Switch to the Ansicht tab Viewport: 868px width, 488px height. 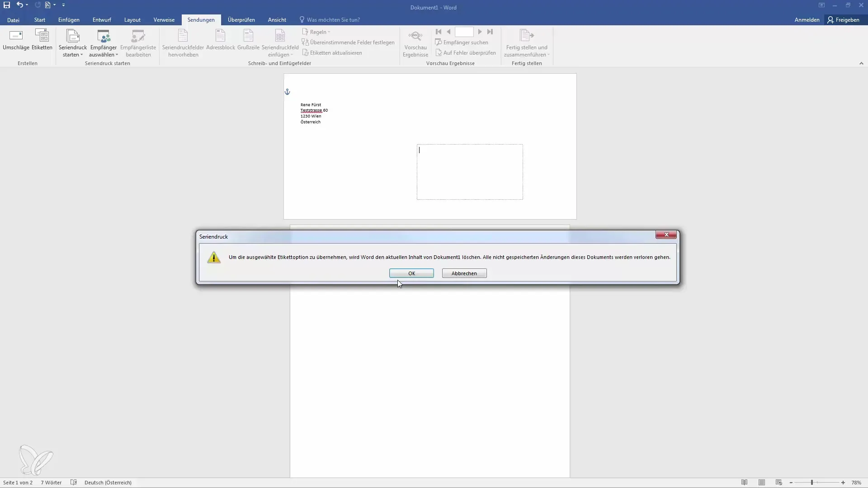(277, 20)
